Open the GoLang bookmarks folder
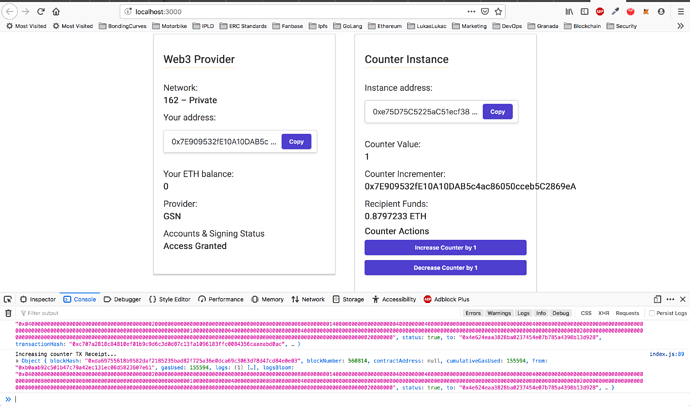 pyautogui.click(x=348, y=26)
